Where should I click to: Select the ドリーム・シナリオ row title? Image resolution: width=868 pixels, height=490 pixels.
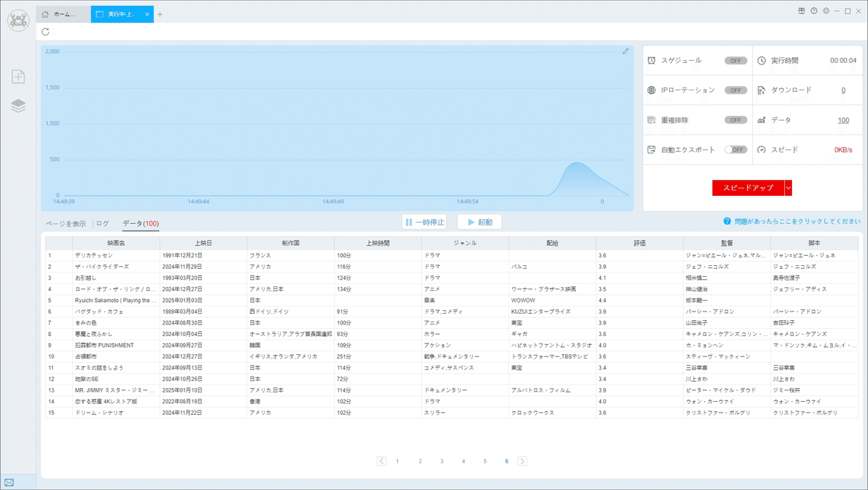(116, 413)
